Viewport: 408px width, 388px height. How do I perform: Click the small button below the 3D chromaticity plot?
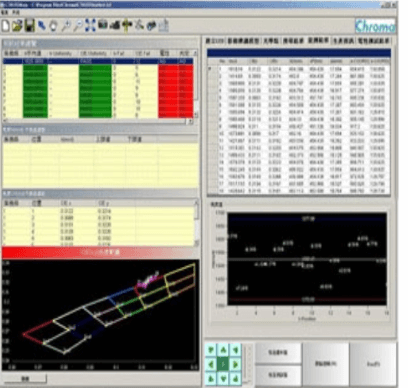point(25,379)
